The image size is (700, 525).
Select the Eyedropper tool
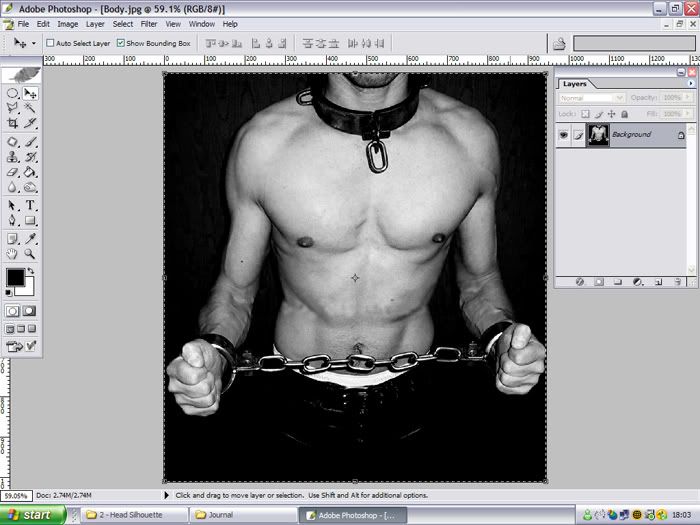[x=30, y=239]
